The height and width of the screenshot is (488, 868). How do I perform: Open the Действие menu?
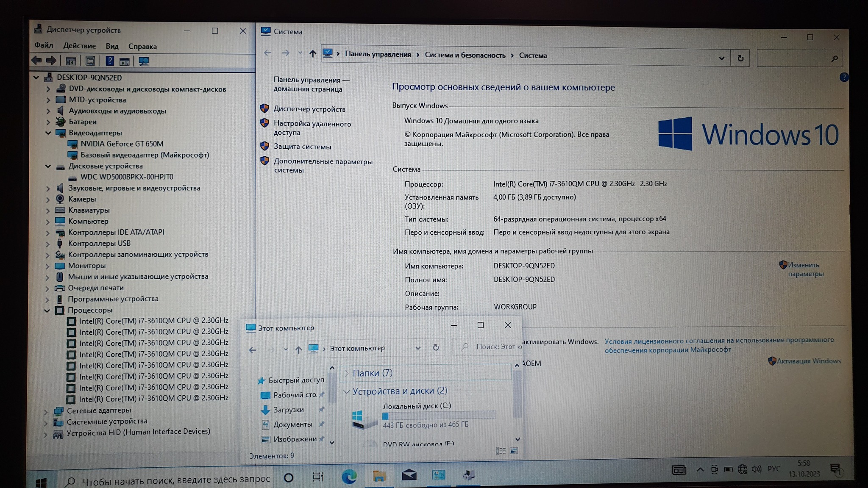pyautogui.click(x=79, y=46)
